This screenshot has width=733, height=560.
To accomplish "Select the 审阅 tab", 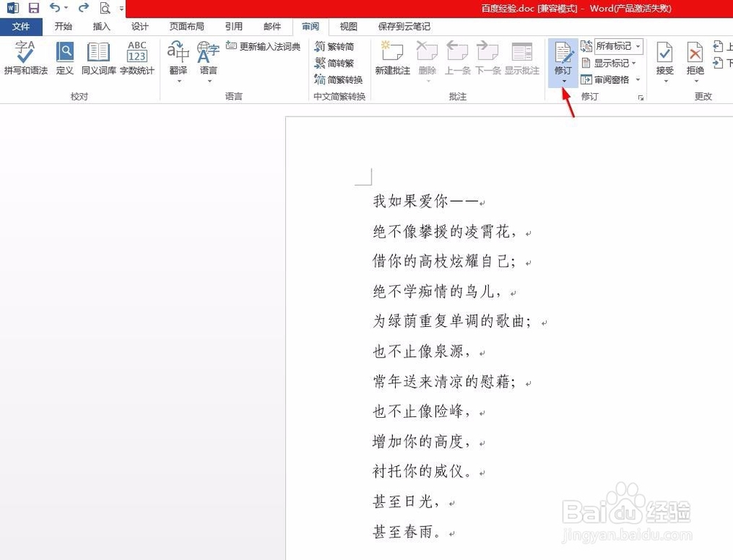I will [x=310, y=26].
